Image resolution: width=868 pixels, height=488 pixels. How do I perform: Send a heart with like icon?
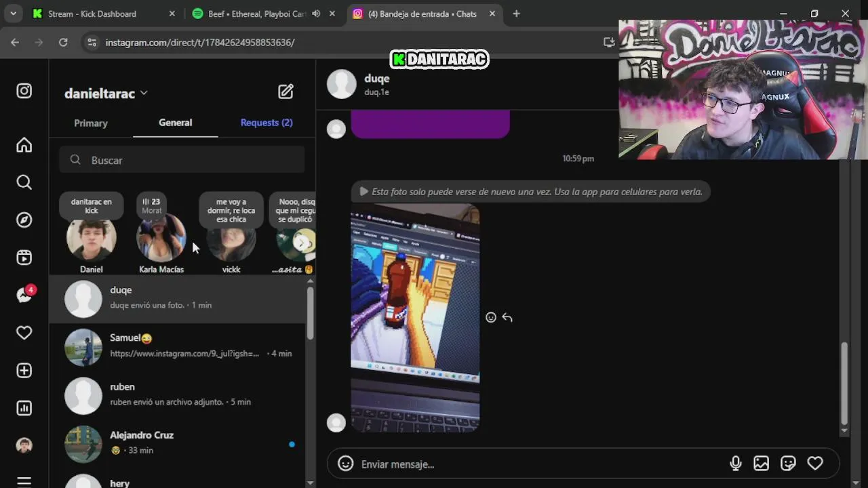click(x=815, y=464)
